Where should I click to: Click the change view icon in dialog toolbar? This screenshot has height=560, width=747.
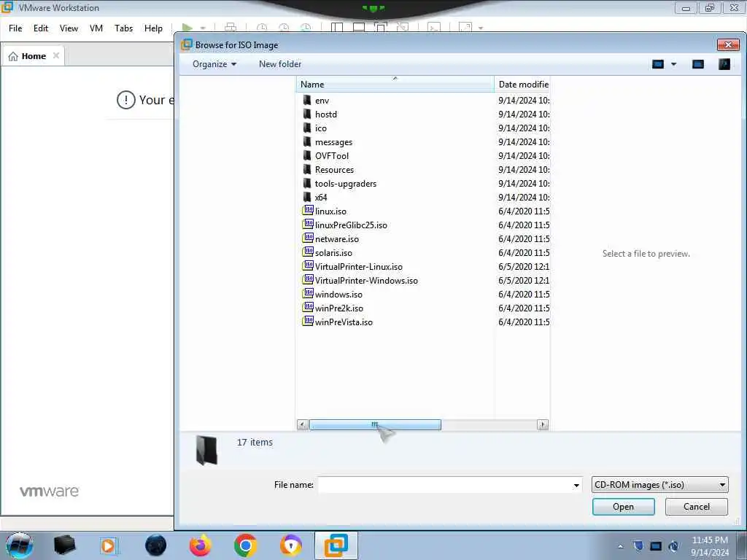pos(658,64)
